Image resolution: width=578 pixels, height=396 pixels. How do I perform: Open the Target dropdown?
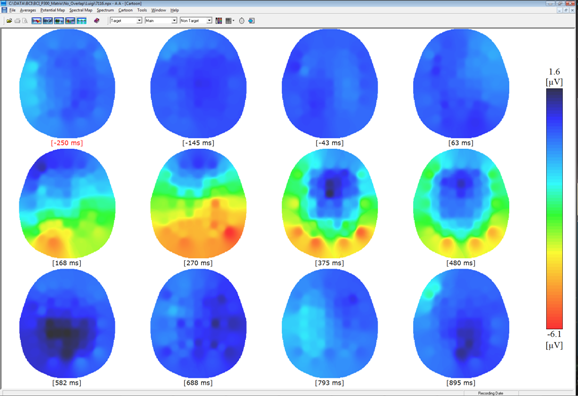(x=126, y=21)
